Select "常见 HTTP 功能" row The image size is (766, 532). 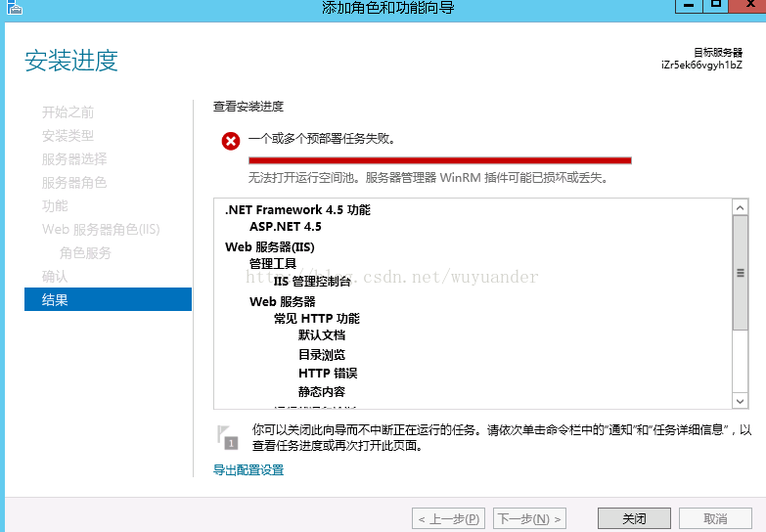point(317,319)
